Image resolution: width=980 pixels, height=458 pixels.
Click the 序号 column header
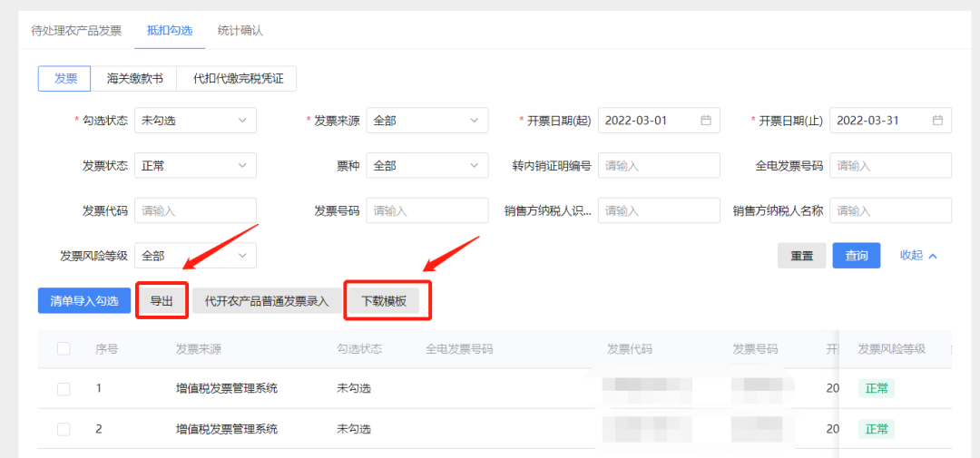106,348
